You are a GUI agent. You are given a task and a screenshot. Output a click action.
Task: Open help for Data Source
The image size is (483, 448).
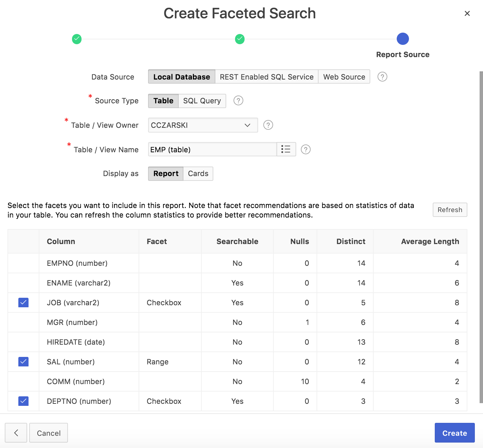382,77
